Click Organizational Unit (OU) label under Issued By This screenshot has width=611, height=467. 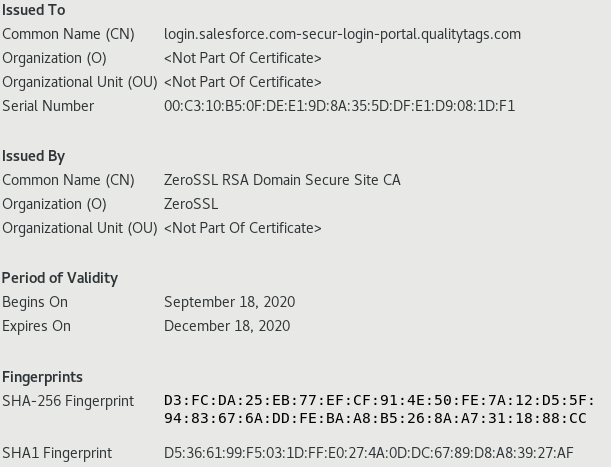tap(80, 228)
